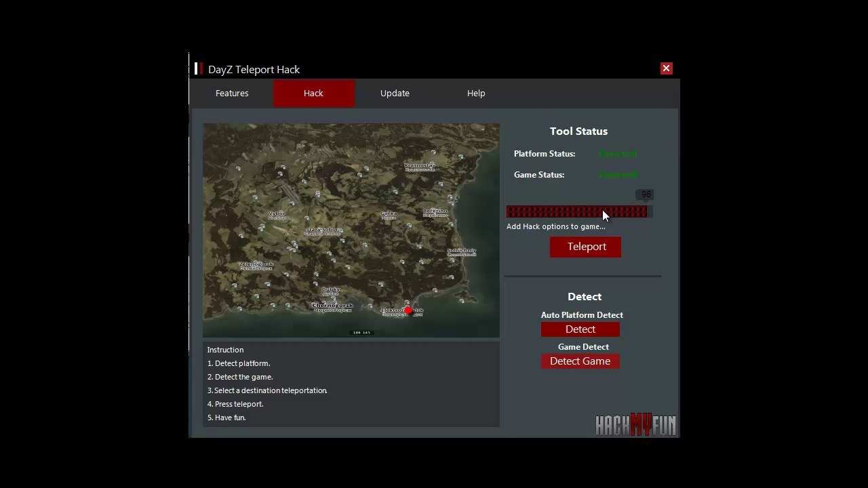
Task: Select Chernogorsk on the map
Action: click(332, 306)
